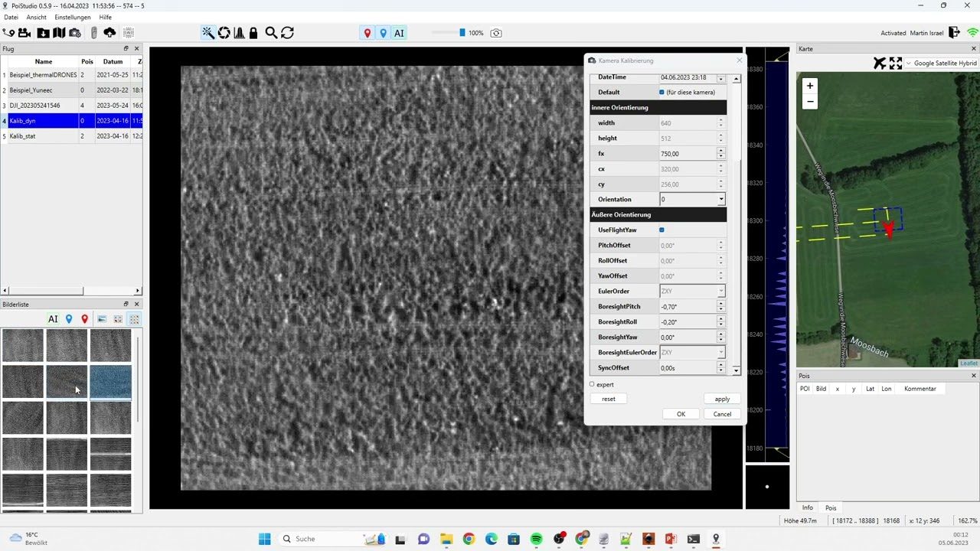
Task: Open the Ansicht menu
Action: tap(36, 17)
